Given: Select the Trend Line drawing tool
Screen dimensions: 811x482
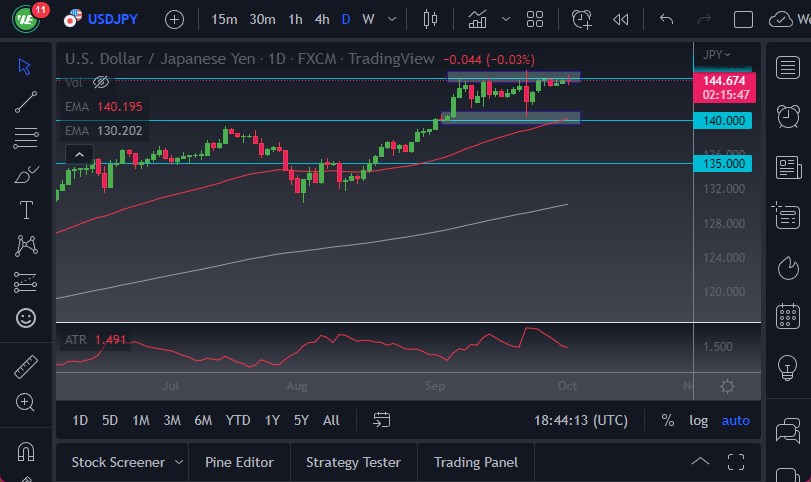Looking at the screenshot, I should pyautogui.click(x=26, y=101).
